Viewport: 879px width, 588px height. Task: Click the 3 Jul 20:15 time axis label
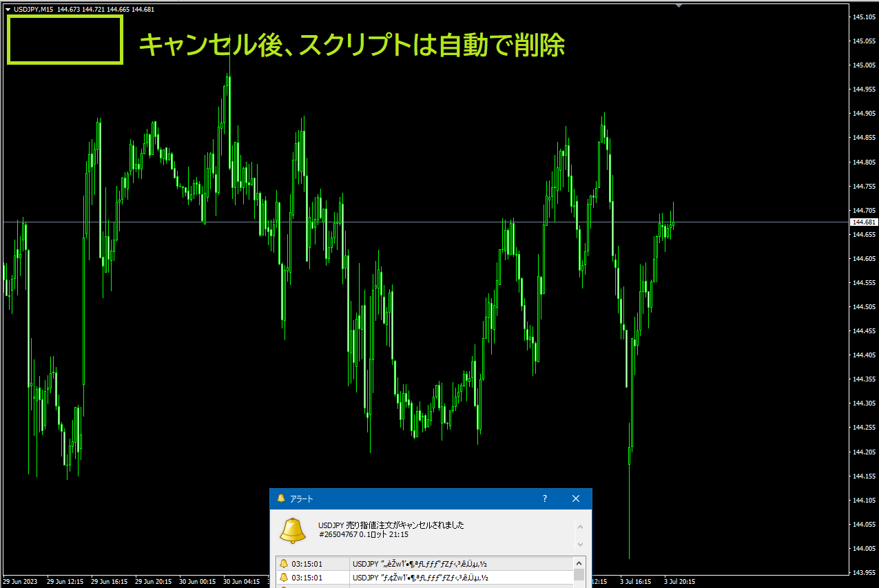click(x=681, y=580)
